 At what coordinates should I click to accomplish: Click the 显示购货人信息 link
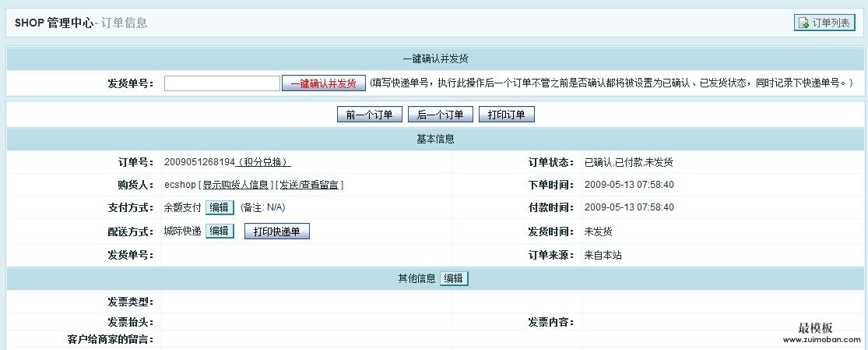click(x=235, y=185)
